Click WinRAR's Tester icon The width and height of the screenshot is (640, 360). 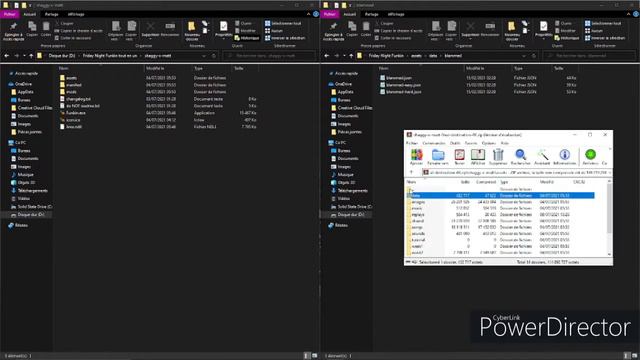click(x=460, y=157)
